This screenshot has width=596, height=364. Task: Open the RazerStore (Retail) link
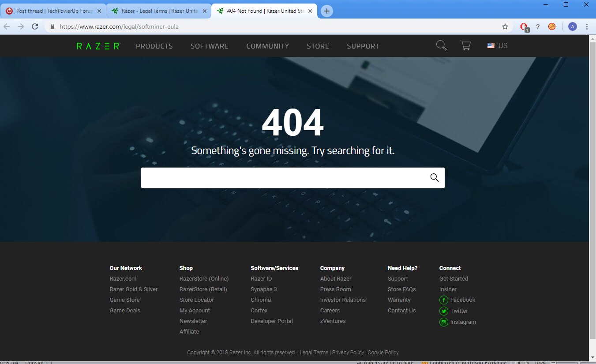(203, 289)
